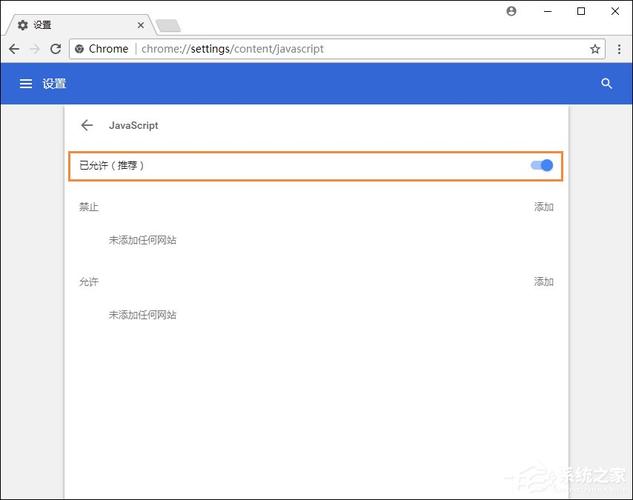
Task: Focus the address bar URL field
Action: click(x=335, y=49)
